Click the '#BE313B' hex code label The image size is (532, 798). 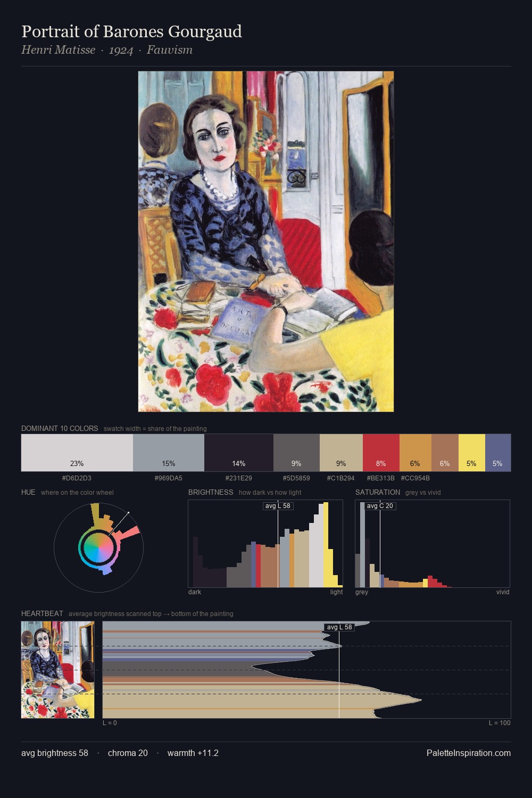tap(381, 478)
